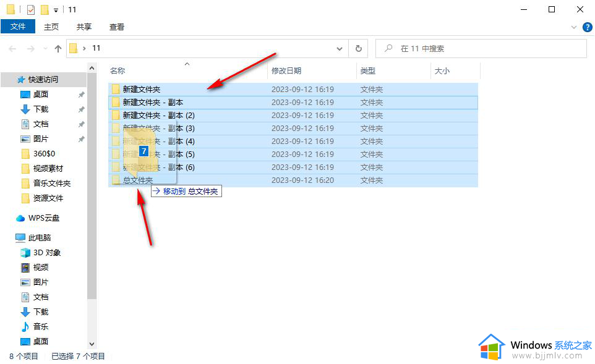This screenshot has width=595, height=364.
Task: Switch to the 共享 ribbon tab
Action: click(84, 27)
